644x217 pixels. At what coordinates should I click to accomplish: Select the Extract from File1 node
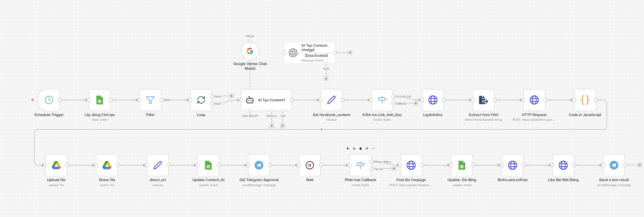pos(484,100)
